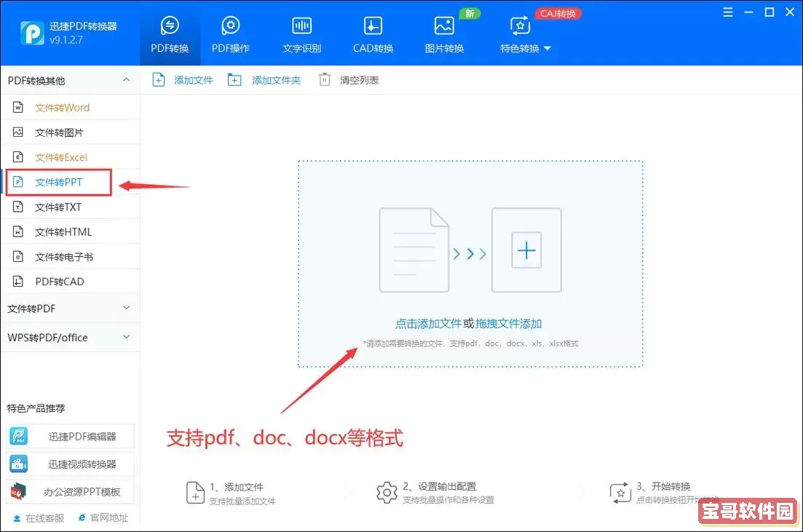Select 文件转PPT in the sidebar
The image size is (803, 532).
tap(70, 182)
